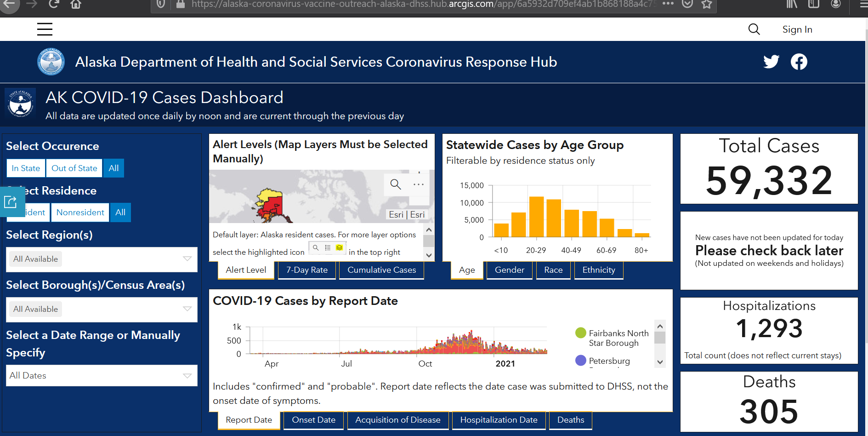868x436 pixels.
Task: Select In State occurrence filter
Action: (x=26, y=168)
